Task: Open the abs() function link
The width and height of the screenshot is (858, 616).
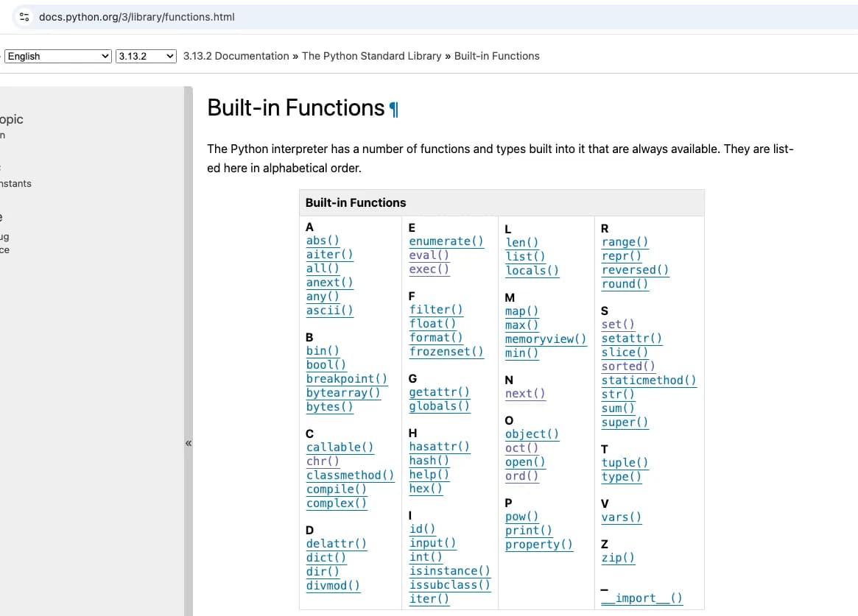Action: (x=323, y=241)
